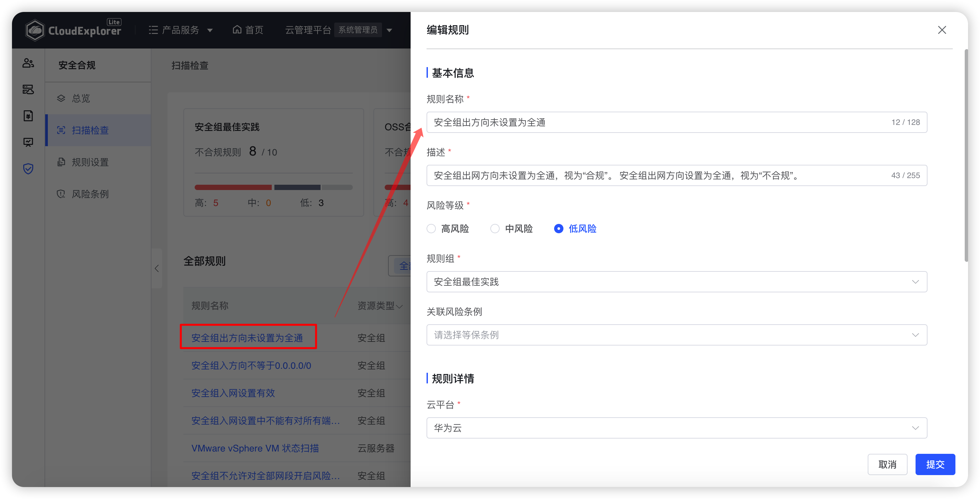This screenshot has width=980, height=499.
Task: Click the 安全组最佳实践 card
Action: tap(273, 162)
